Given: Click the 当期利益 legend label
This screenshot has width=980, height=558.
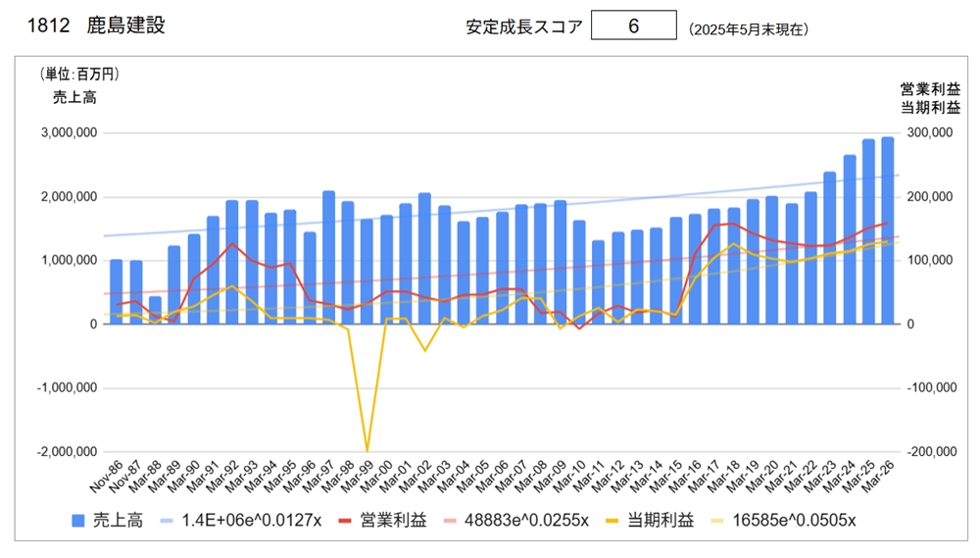Looking at the screenshot, I should click(x=661, y=521).
